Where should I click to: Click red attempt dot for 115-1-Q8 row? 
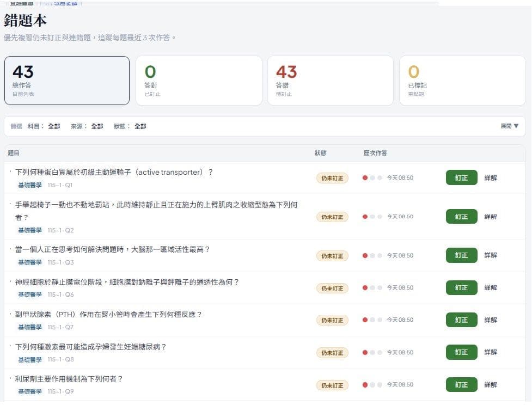point(365,352)
